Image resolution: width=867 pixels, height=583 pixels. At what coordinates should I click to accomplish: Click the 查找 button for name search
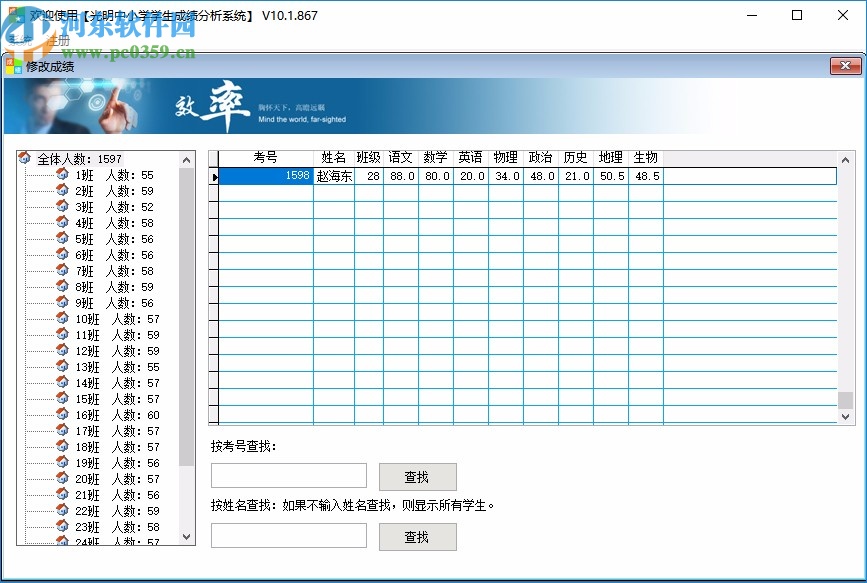(x=417, y=536)
